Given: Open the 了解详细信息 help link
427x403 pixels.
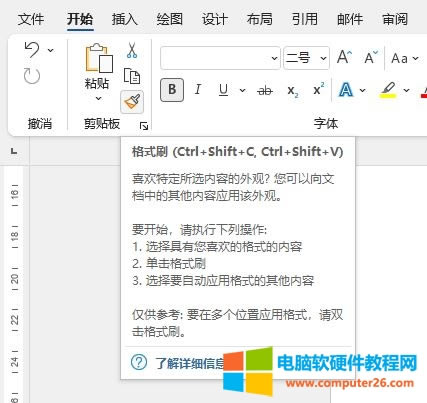Looking at the screenshot, I should 190,363.
